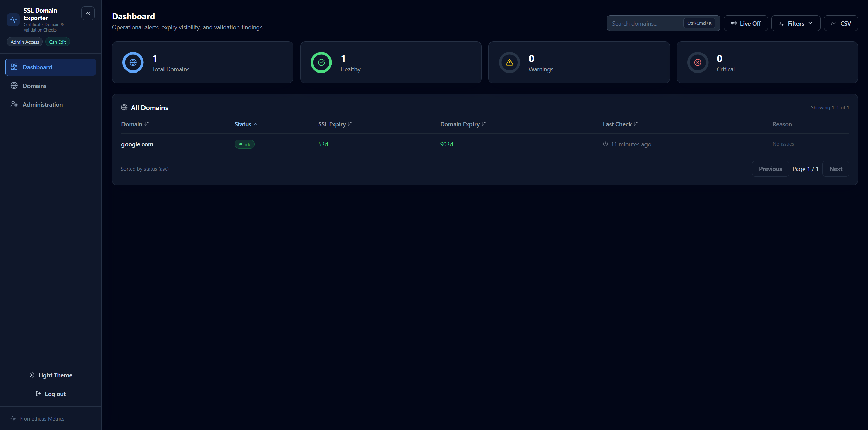Image resolution: width=868 pixels, height=430 pixels.
Task: Open the google.com domain row
Action: 485,144
